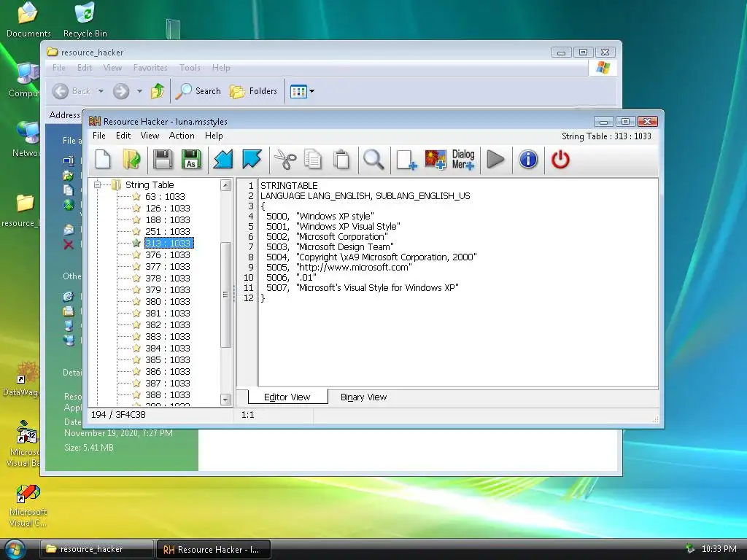The width and height of the screenshot is (747, 560).
Task: Click the New blank script icon
Action: click(x=103, y=160)
